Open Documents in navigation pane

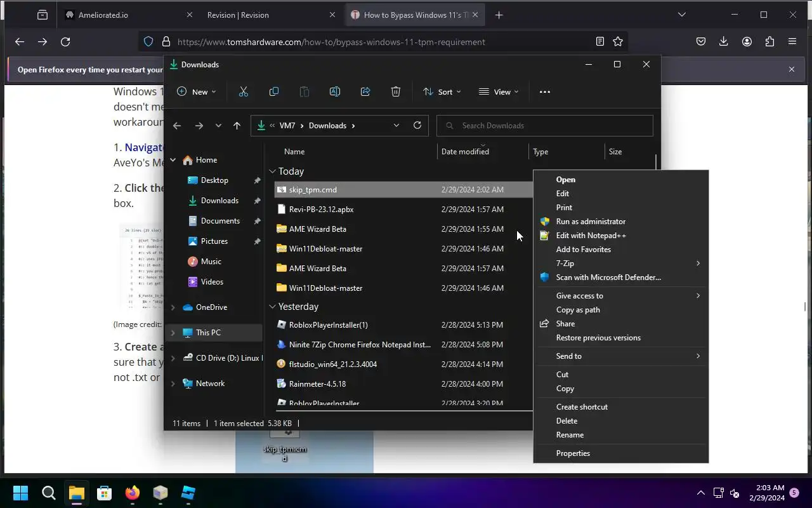click(x=220, y=221)
